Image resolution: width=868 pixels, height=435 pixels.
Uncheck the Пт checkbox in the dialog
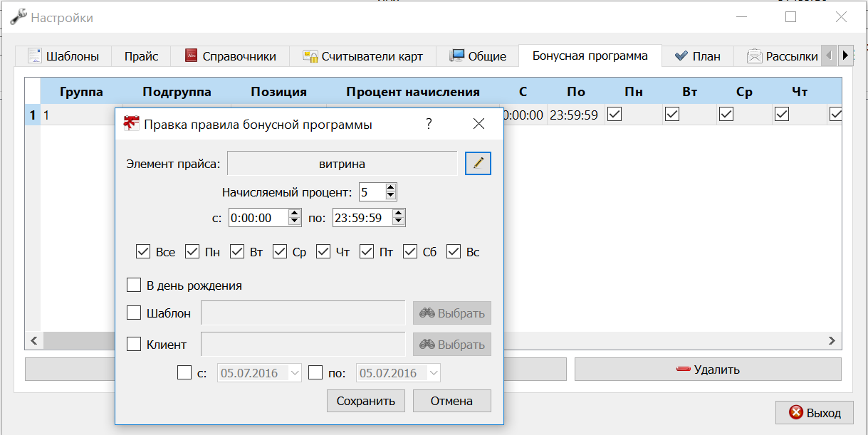[x=367, y=251]
